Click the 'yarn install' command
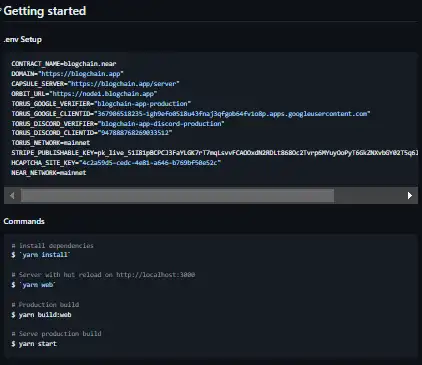 45,255
